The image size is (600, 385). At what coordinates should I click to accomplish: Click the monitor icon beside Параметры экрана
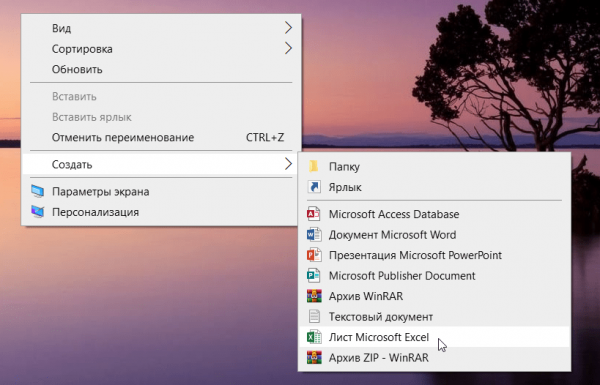click(x=38, y=191)
